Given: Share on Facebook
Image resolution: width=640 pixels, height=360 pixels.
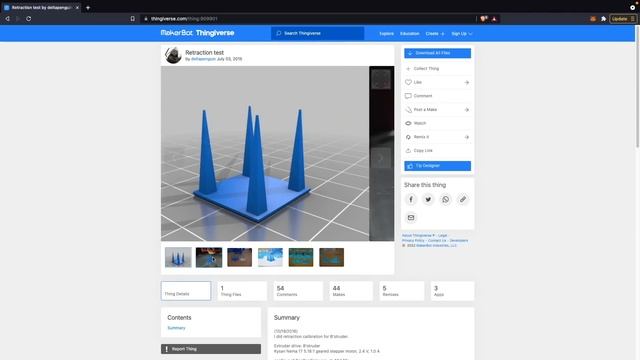Looking at the screenshot, I should click(x=411, y=200).
